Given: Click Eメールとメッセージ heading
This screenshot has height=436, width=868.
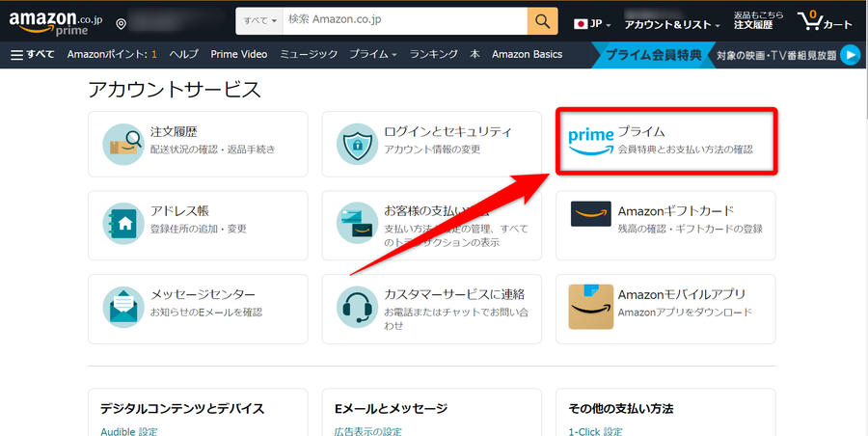Looking at the screenshot, I should pos(391,409).
